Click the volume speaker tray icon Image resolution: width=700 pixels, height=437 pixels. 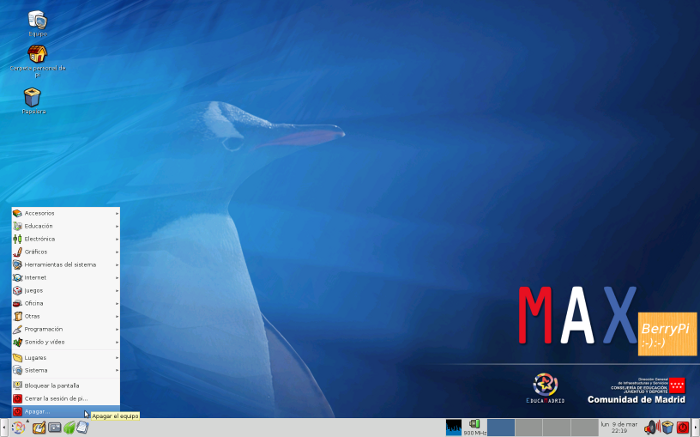pyautogui.click(x=650, y=428)
